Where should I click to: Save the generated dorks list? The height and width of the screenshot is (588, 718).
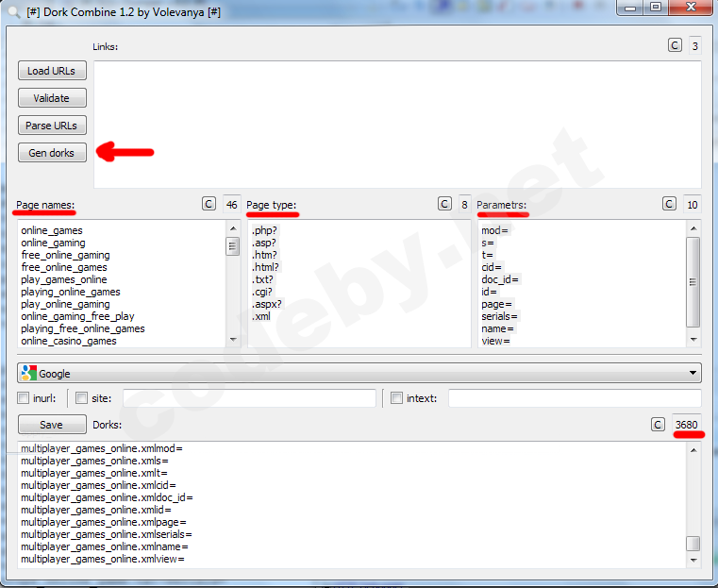[x=52, y=425]
